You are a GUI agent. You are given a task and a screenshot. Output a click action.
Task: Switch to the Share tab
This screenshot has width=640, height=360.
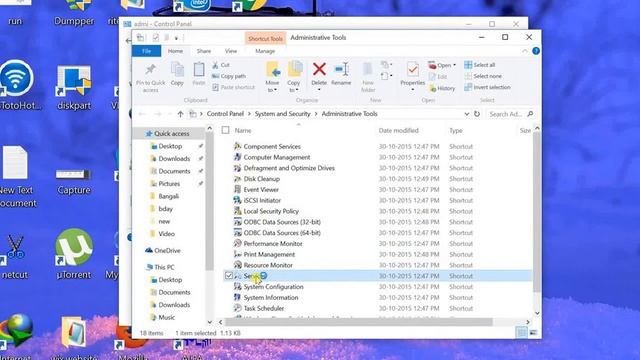point(204,51)
